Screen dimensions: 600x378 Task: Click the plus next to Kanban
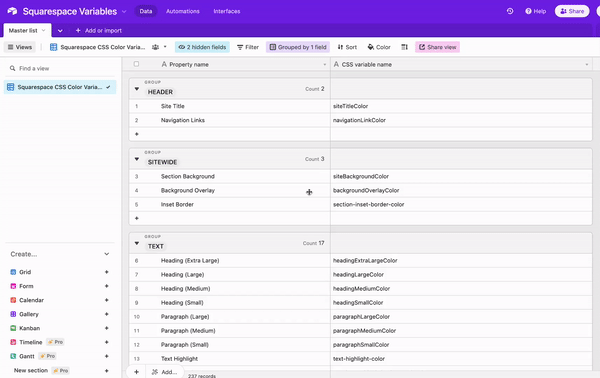106,328
